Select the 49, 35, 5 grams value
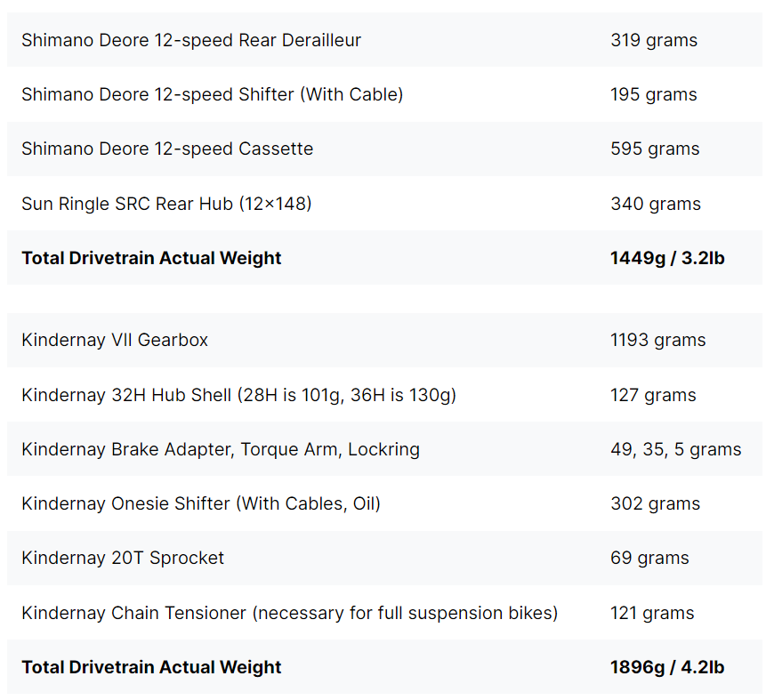 676,449
